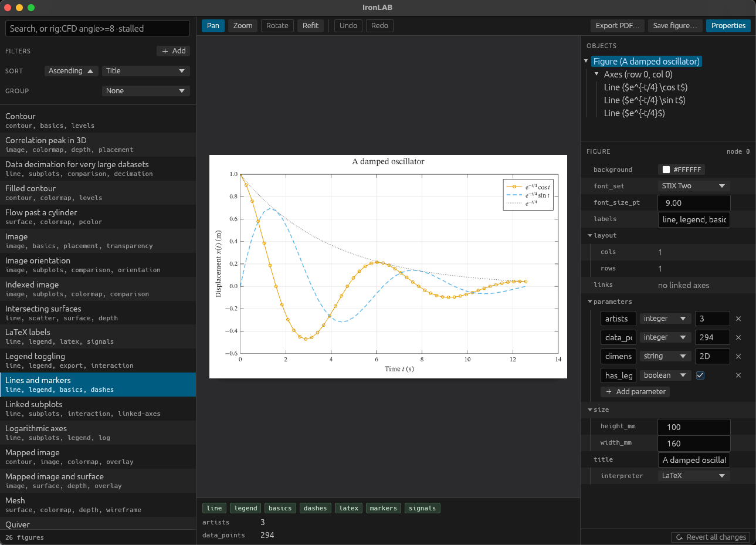Redo the last change
The height and width of the screenshot is (545, 756).
coord(379,26)
